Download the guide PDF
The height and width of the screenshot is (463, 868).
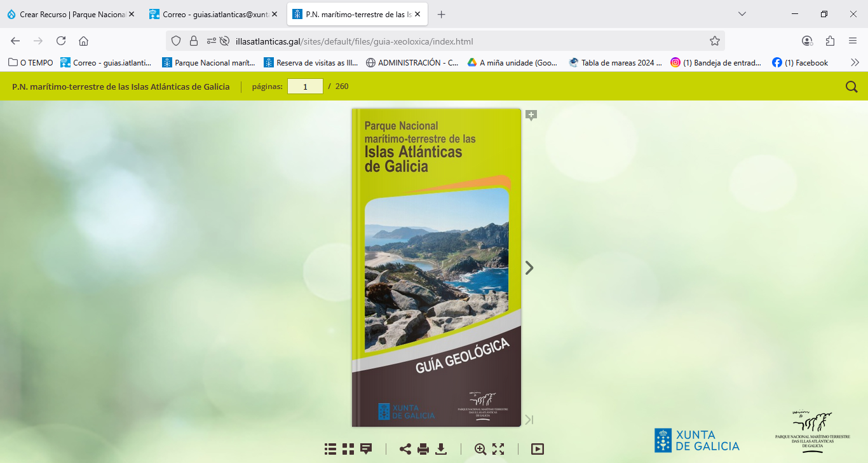point(442,448)
